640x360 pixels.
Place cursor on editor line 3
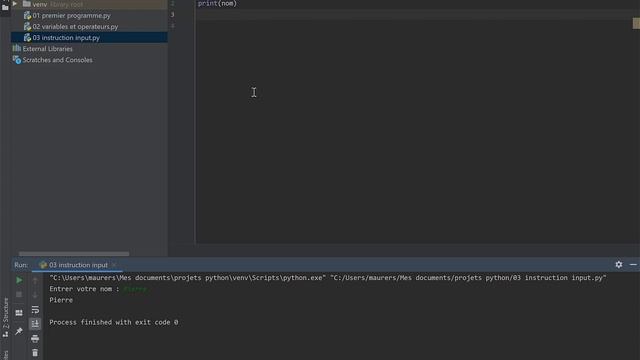pos(414,15)
